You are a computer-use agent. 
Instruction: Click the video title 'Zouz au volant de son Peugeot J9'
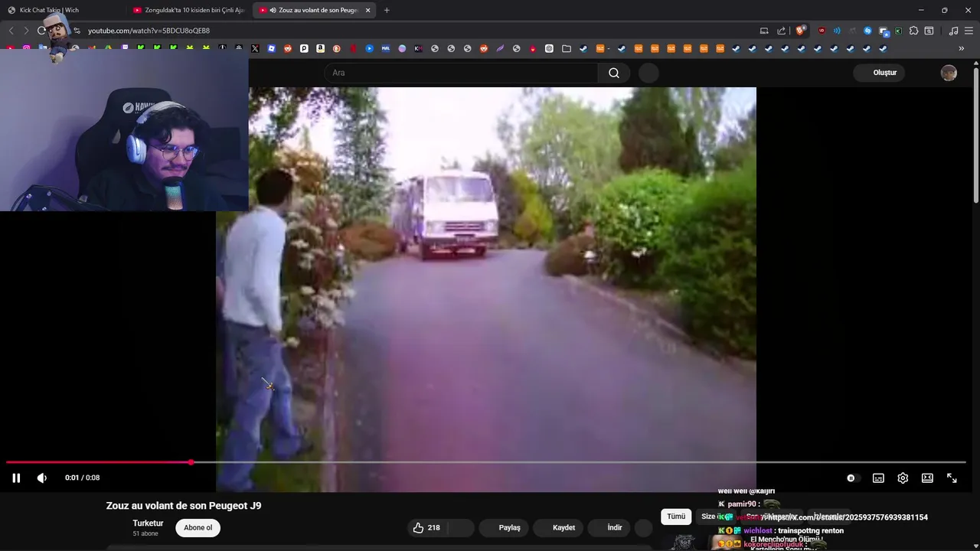pos(184,506)
